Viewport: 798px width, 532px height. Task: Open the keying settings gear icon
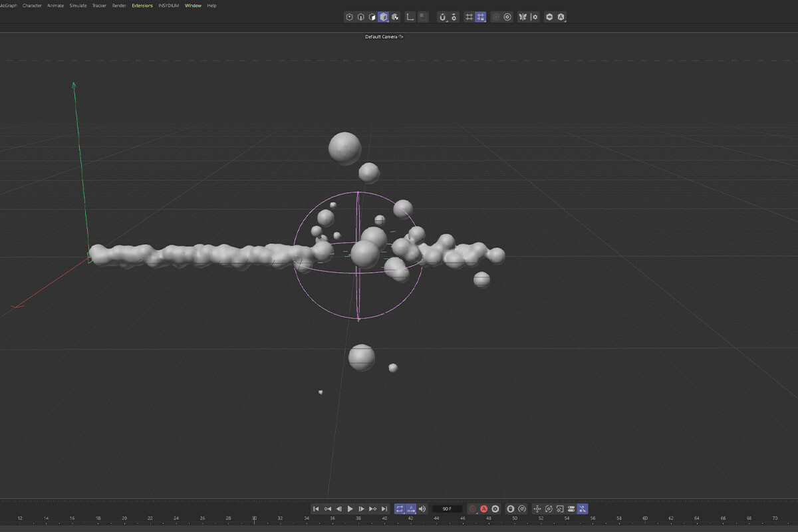click(x=495, y=509)
